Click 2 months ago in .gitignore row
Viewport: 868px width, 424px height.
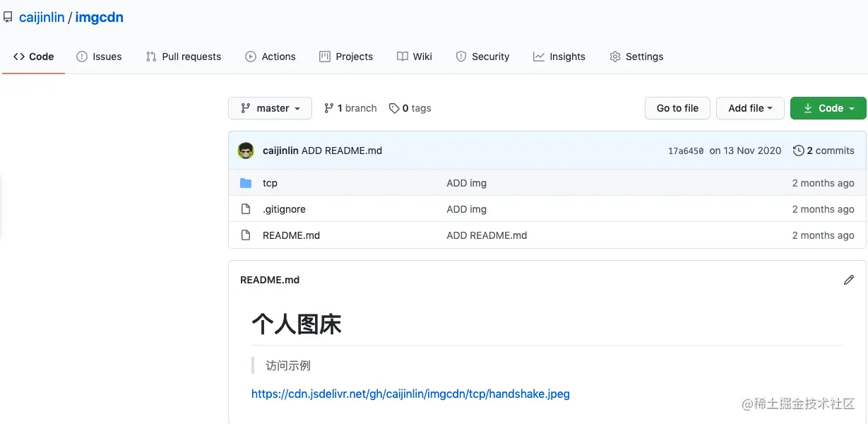(x=824, y=209)
